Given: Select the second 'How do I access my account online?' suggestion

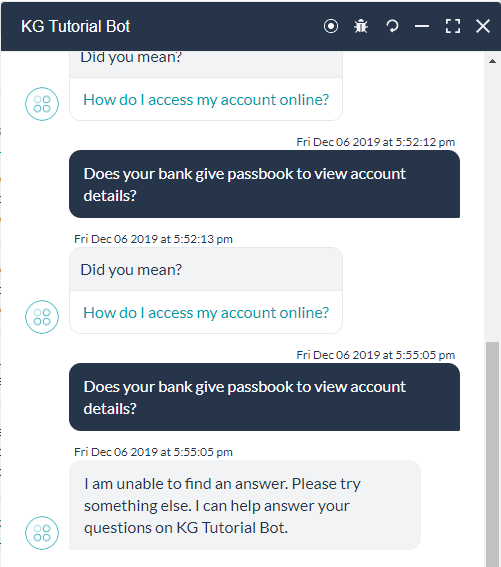Looking at the screenshot, I should coord(206,313).
